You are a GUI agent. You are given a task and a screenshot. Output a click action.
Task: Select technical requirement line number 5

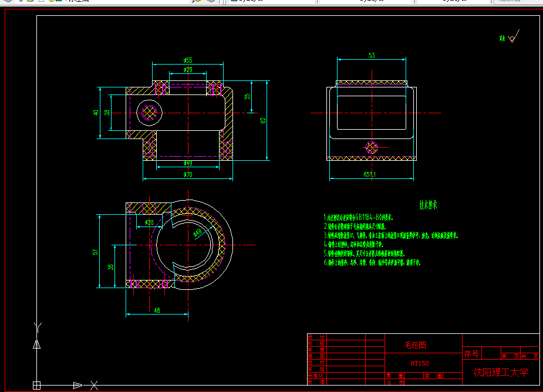point(364,254)
